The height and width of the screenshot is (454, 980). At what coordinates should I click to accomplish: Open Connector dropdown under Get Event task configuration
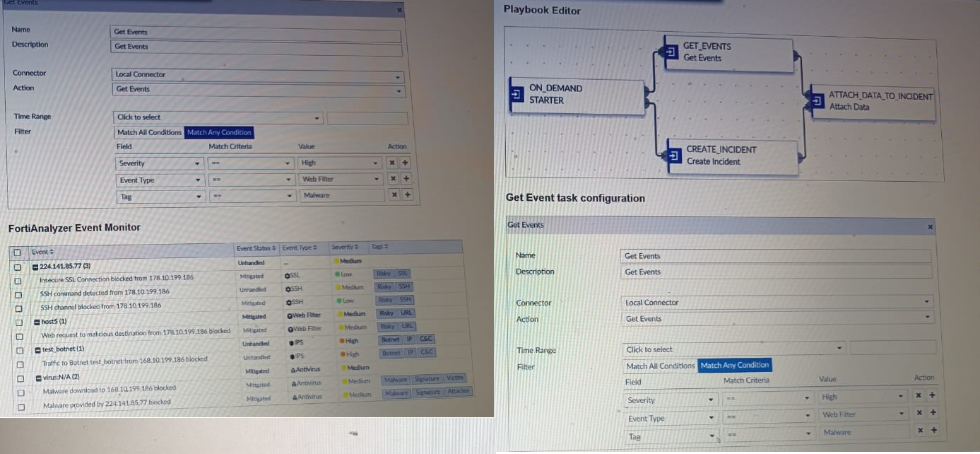point(775,302)
